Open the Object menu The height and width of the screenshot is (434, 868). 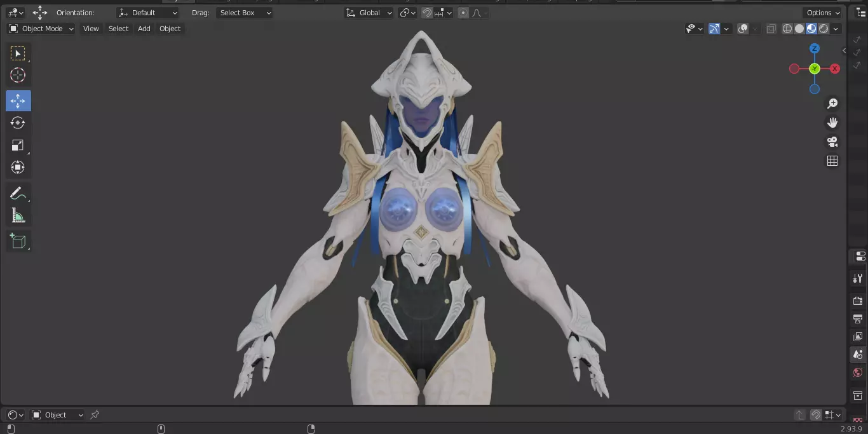[170, 29]
